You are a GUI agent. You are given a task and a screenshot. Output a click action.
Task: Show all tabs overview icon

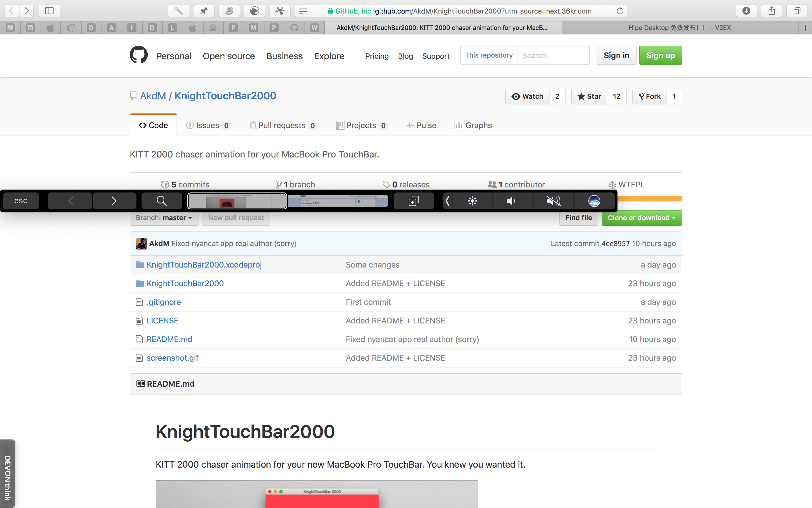(x=797, y=11)
